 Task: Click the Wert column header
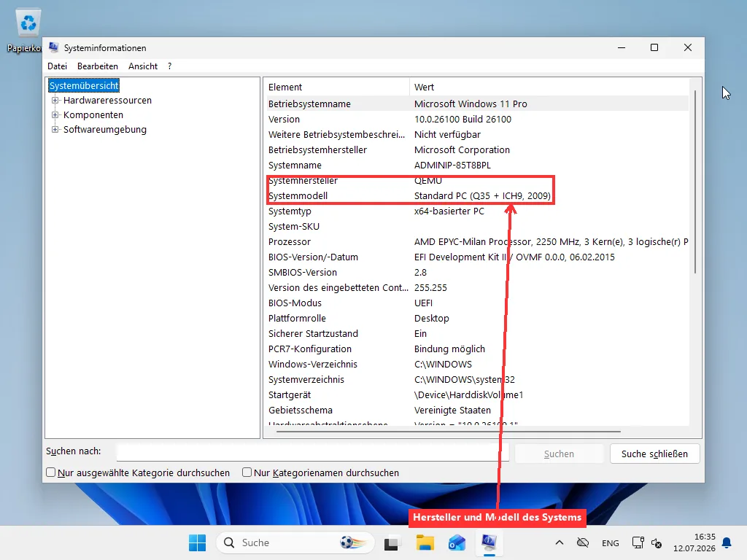pyautogui.click(x=549, y=87)
